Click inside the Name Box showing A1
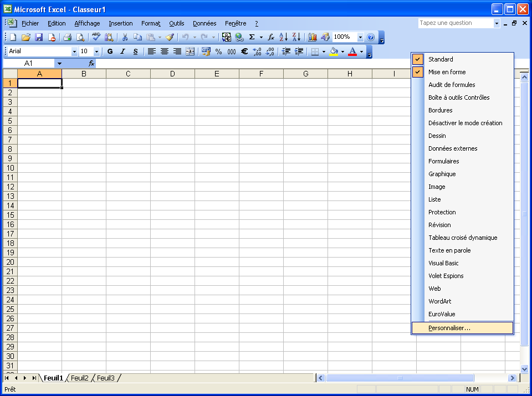Viewport: 532px width, 396px height. 28,63
